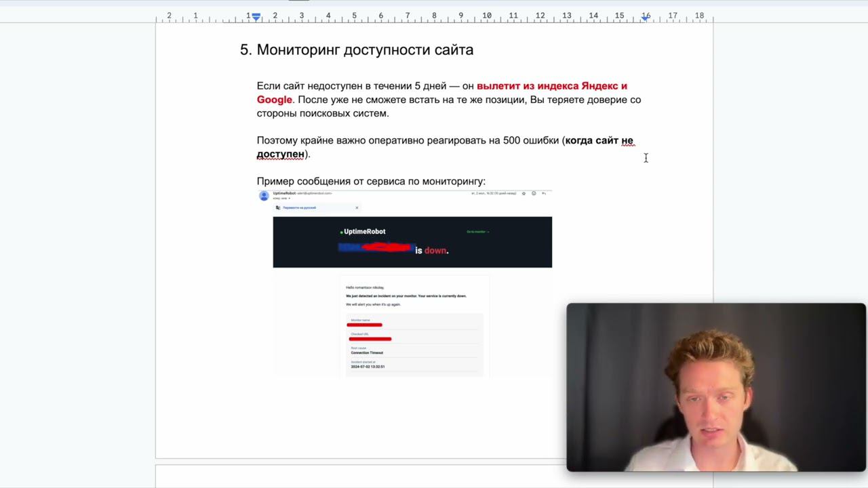Click the sender avatar icon in email
The image size is (868, 488).
[264, 196]
